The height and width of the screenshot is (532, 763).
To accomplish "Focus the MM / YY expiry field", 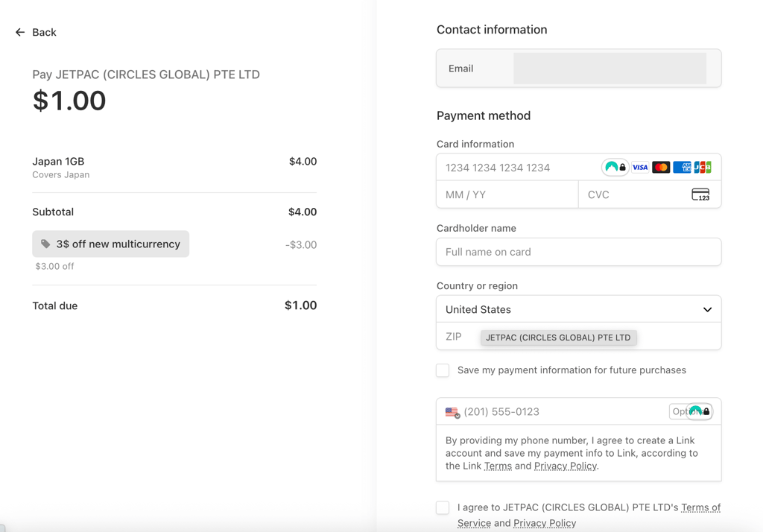I will tap(507, 194).
